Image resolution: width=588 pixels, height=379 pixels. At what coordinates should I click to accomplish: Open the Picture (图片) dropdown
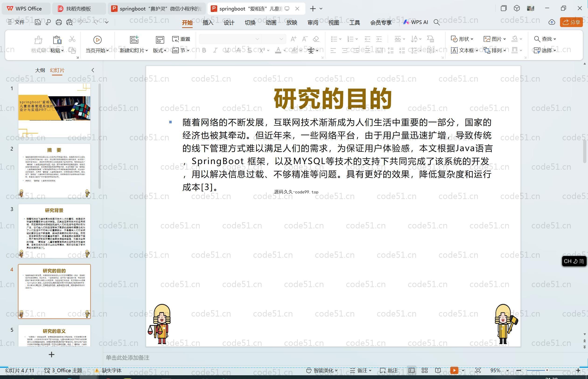tap(495, 39)
